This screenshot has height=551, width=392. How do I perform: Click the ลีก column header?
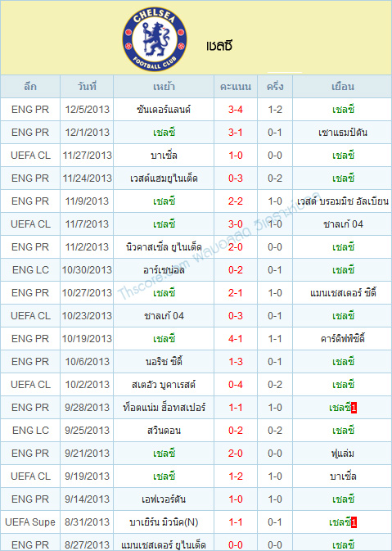point(30,87)
